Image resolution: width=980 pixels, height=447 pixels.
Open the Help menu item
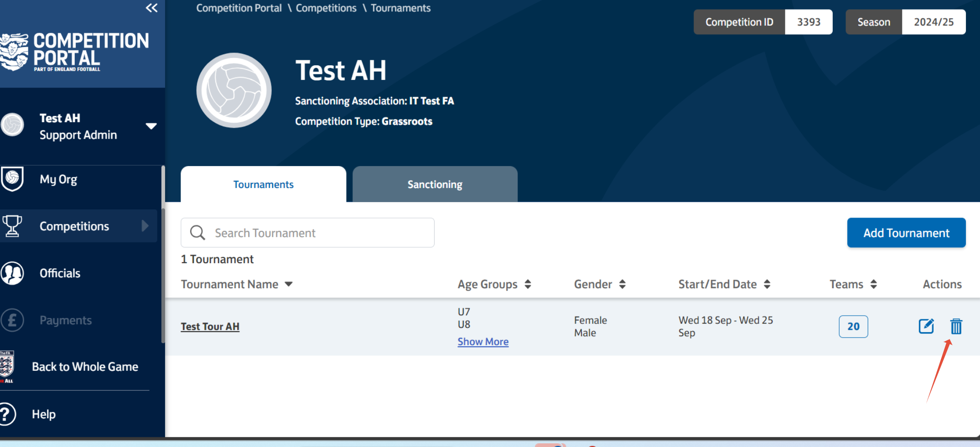tap(44, 414)
